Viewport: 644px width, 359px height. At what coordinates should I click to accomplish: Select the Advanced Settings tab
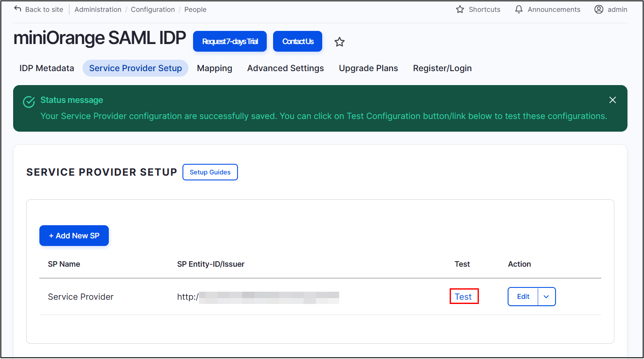point(285,68)
